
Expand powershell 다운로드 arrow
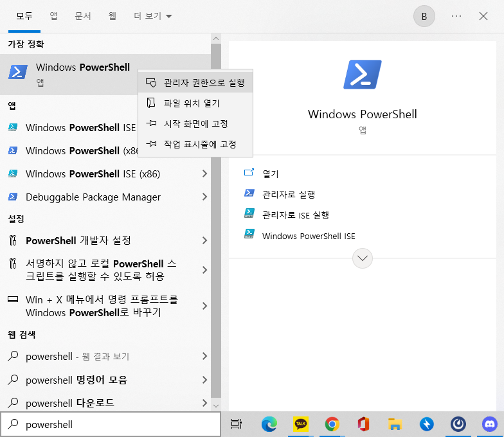click(204, 403)
